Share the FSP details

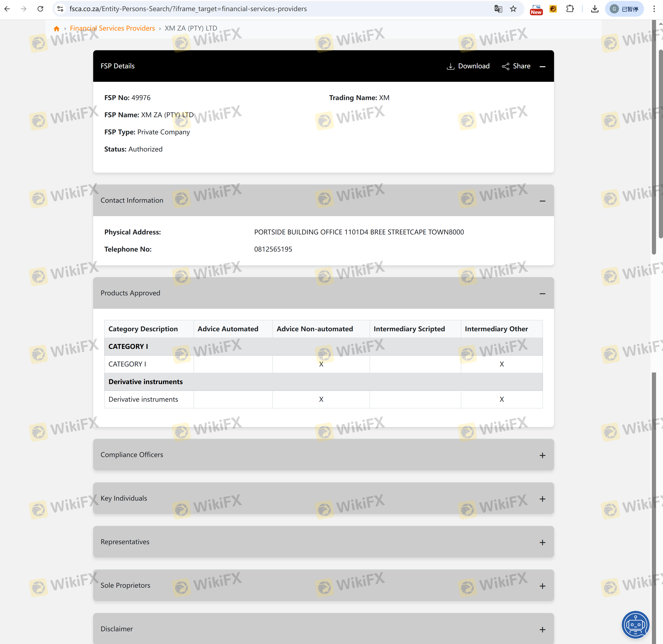coord(516,66)
